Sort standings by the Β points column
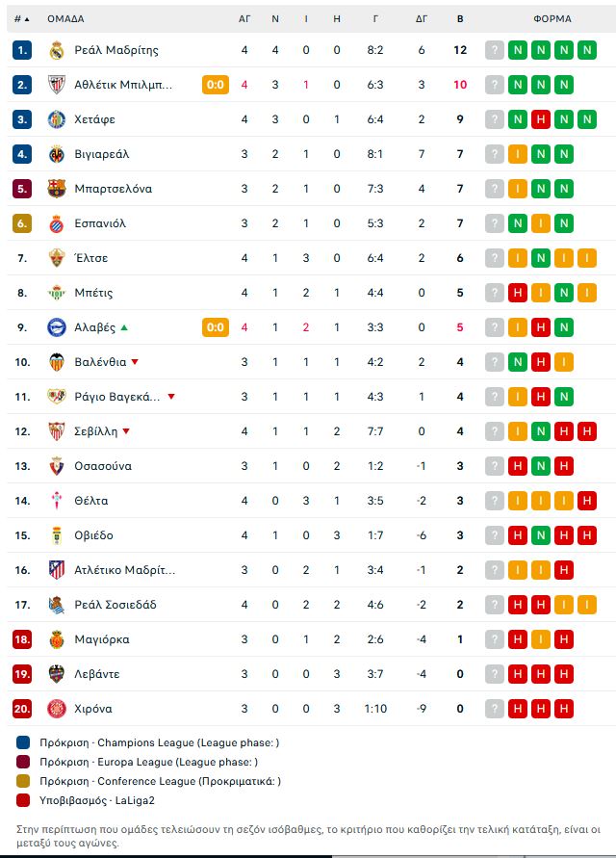Image resolution: width=616 pixels, height=858 pixels. [460, 18]
